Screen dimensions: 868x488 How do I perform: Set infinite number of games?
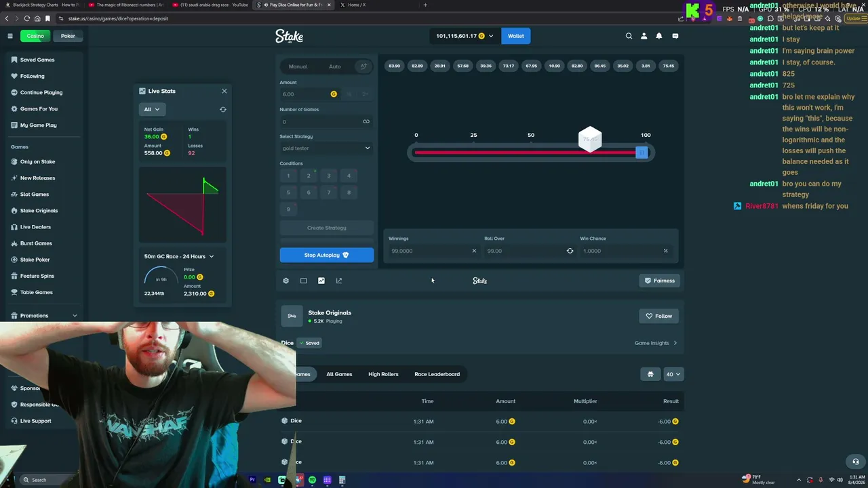coord(366,122)
